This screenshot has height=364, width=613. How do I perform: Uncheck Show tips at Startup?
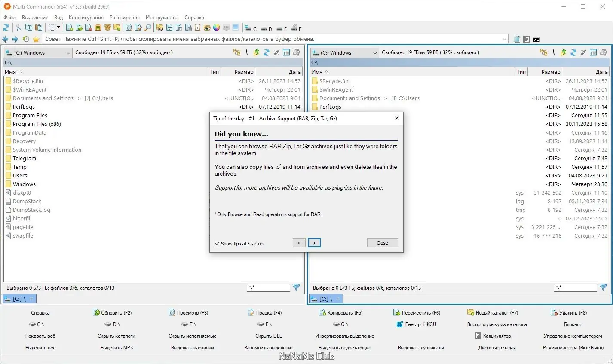click(218, 244)
